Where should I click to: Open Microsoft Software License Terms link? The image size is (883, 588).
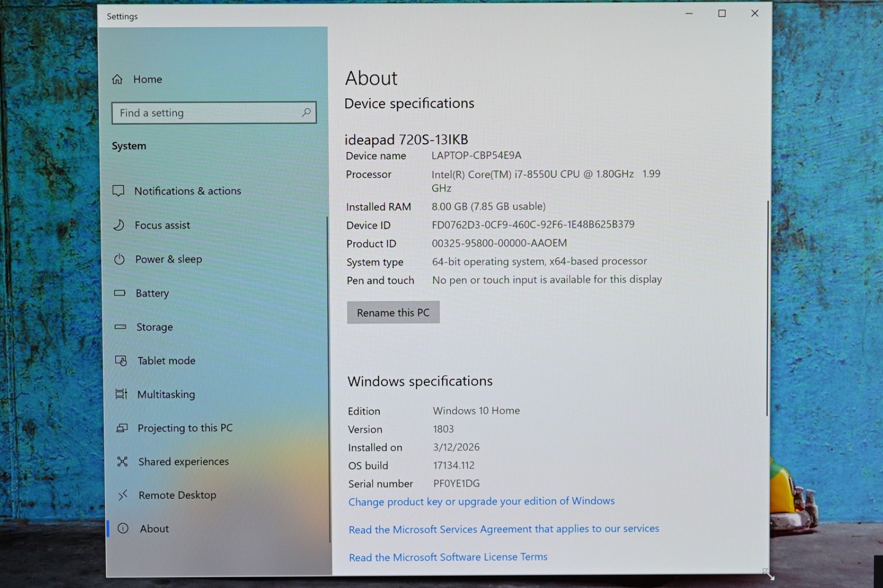click(448, 557)
